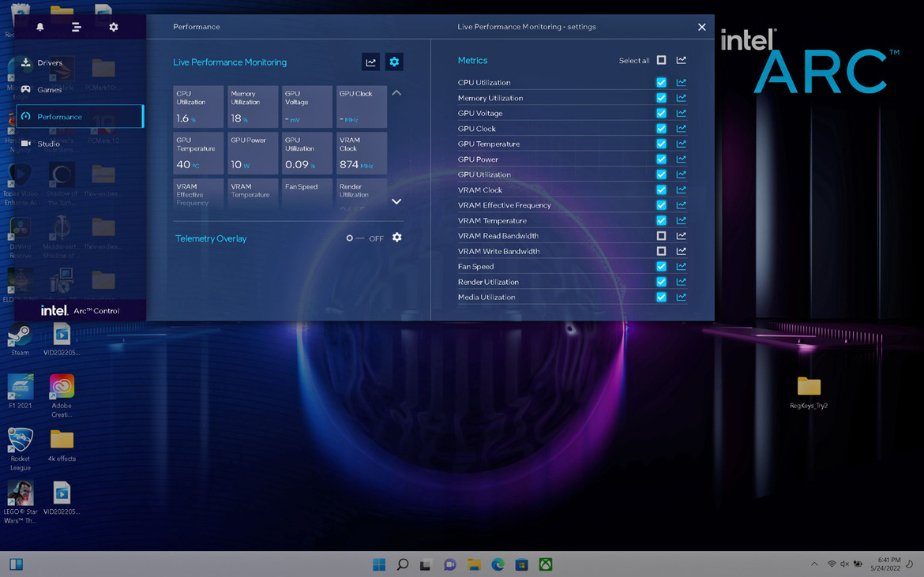Image resolution: width=924 pixels, height=577 pixels.
Task: Toggle the Telemetry Overlay switch
Action: (x=355, y=238)
